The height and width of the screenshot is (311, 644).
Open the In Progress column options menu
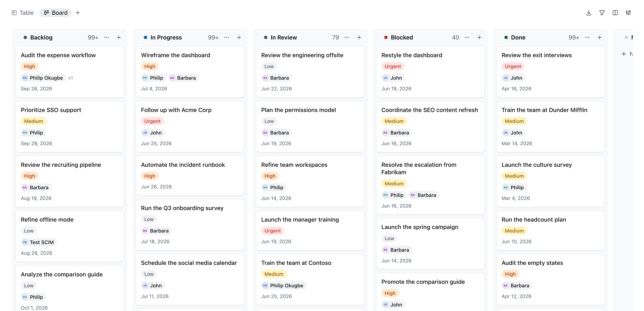tap(227, 37)
